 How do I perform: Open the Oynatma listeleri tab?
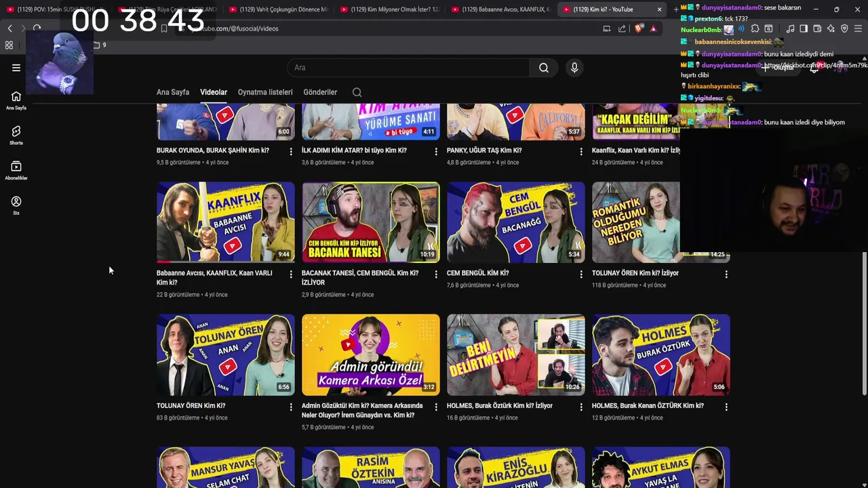coord(265,92)
